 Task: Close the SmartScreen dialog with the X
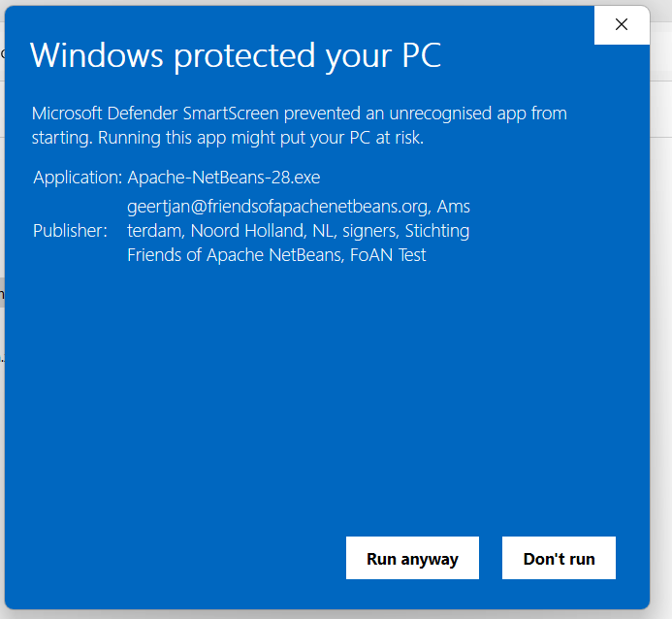coord(622,25)
